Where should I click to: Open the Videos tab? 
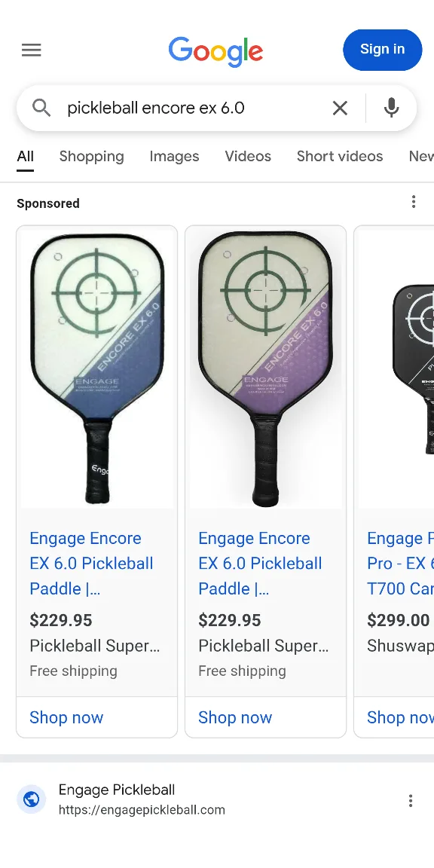click(x=248, y=156)
